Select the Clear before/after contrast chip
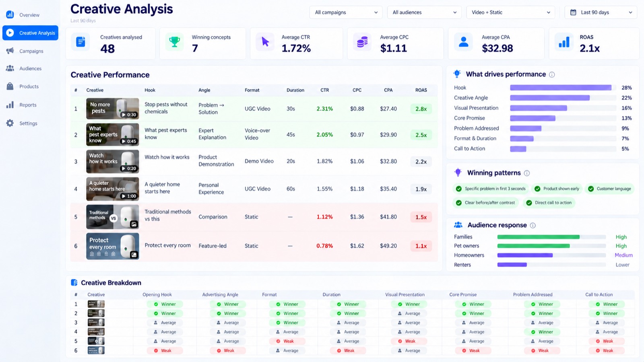The width and height of the screenshot is (644, 362). (x=485, y=203)
